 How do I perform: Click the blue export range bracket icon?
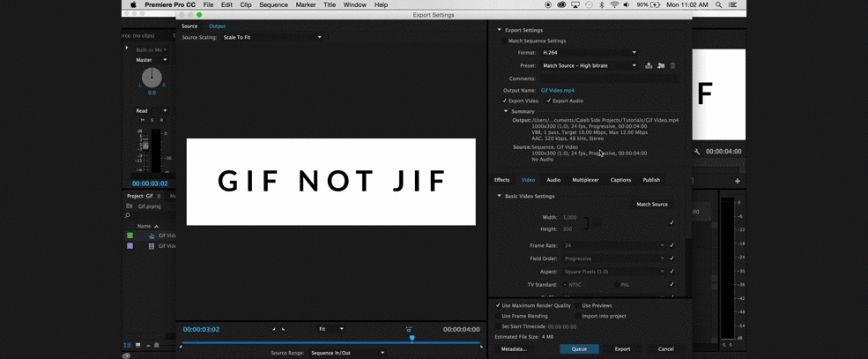click(x=409, y=329)
